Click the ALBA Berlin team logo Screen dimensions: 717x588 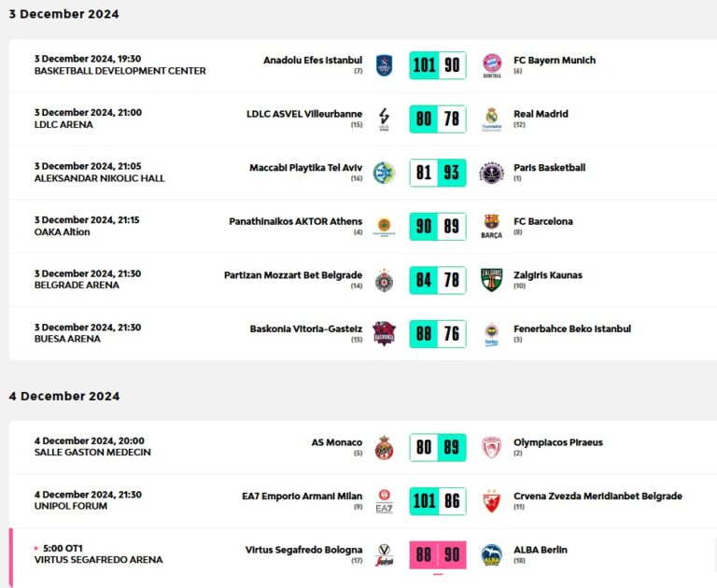(491, 555)
